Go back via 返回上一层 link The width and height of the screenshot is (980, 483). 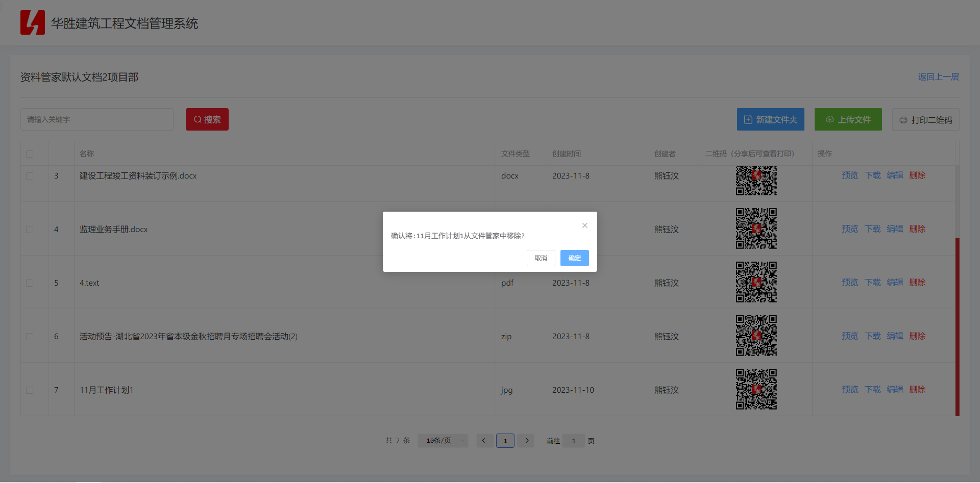click(939, 77)
